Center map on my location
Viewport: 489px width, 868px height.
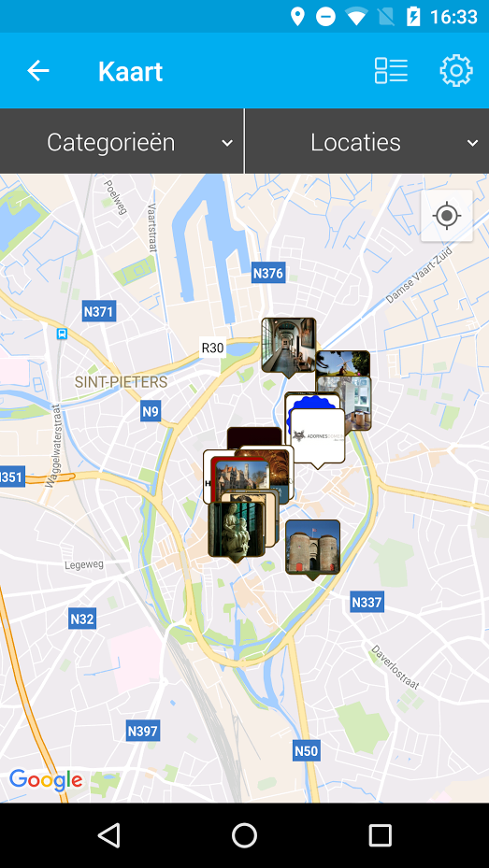(447, 215)
